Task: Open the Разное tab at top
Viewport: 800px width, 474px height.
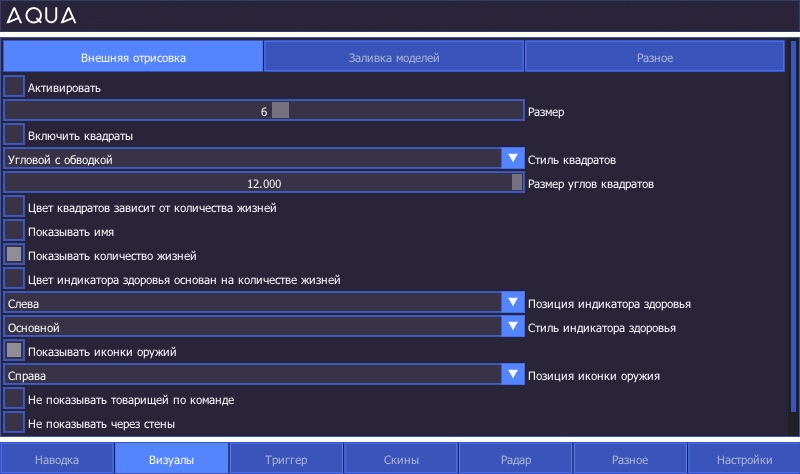Action: (x=655, y=57)
